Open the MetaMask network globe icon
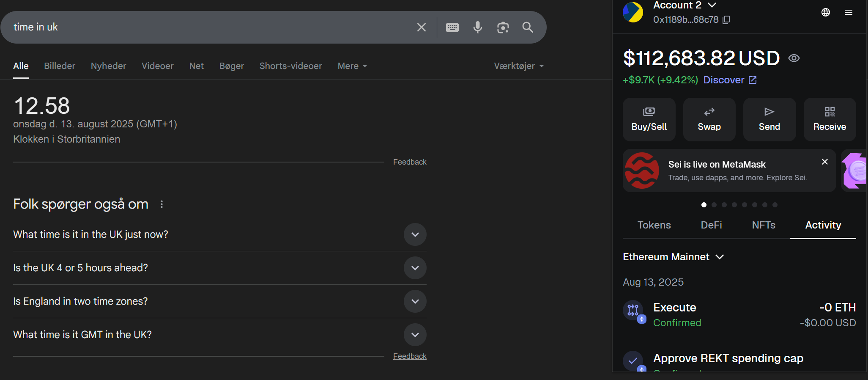 point(825,12)
